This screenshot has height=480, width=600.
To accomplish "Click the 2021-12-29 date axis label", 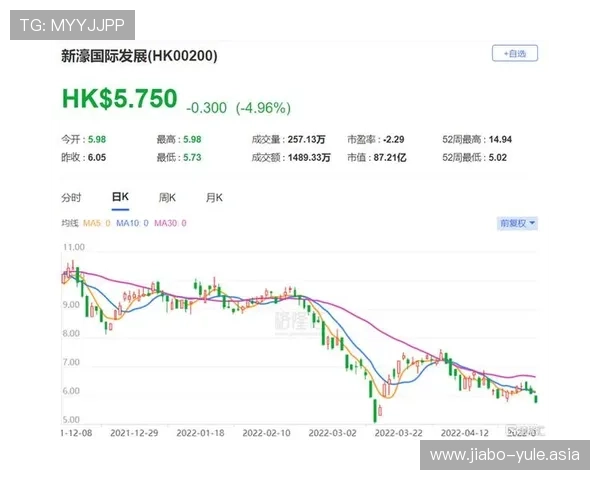I will pyautogui.click(x=134, y=433).
